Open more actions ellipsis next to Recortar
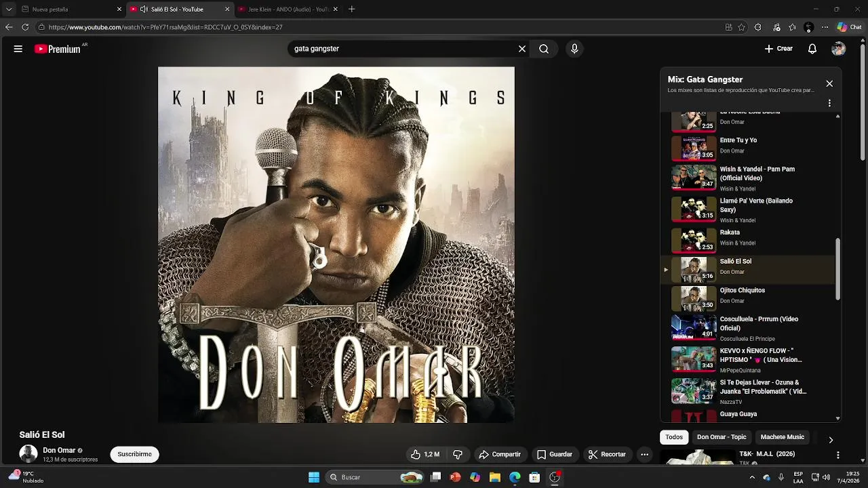The image size is (868, 488). [645, 454]
